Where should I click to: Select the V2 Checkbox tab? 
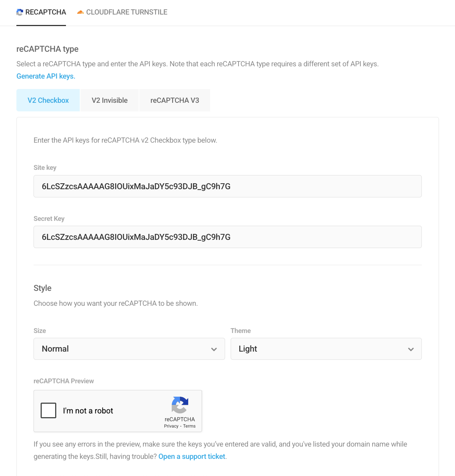[48, 100]
